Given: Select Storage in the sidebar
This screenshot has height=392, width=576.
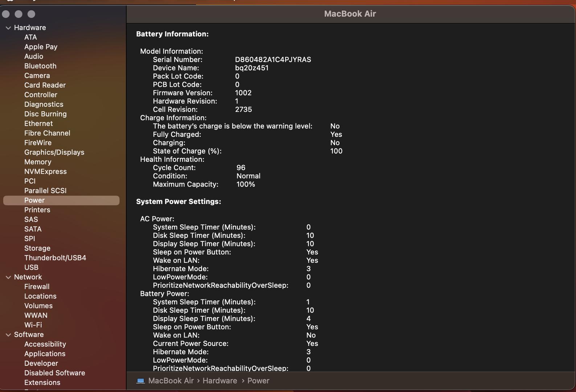Looking at the screenshot, I should (x=37, y=248).
